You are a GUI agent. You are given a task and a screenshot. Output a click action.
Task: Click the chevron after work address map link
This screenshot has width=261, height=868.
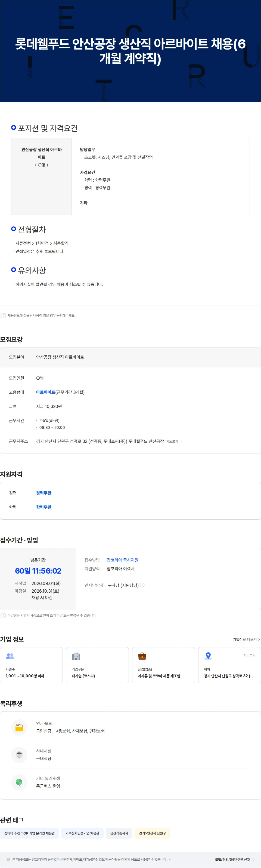click(181, 441)
